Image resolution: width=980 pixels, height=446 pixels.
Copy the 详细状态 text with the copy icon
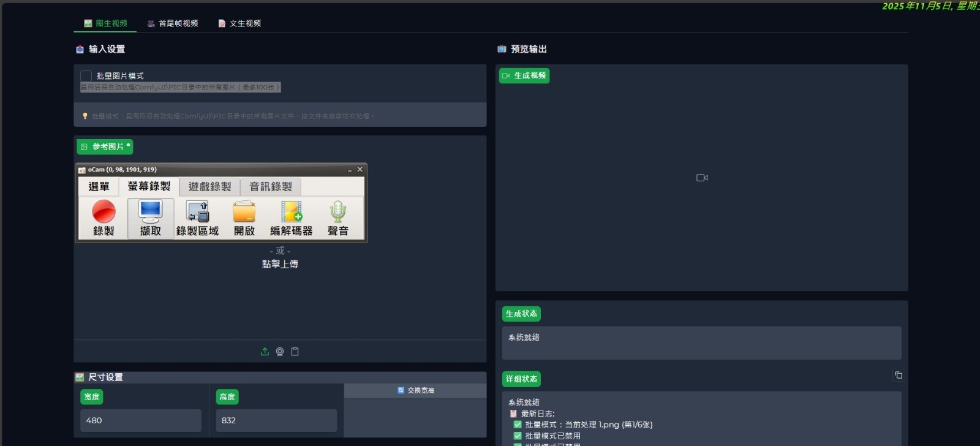click(x=899, y=375)
